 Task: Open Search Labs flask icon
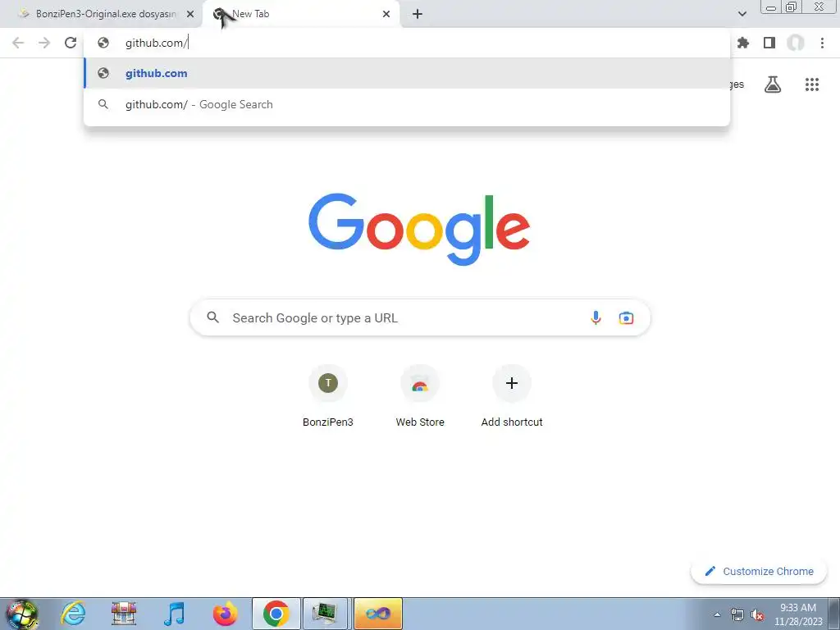click(x=773, y=84)
